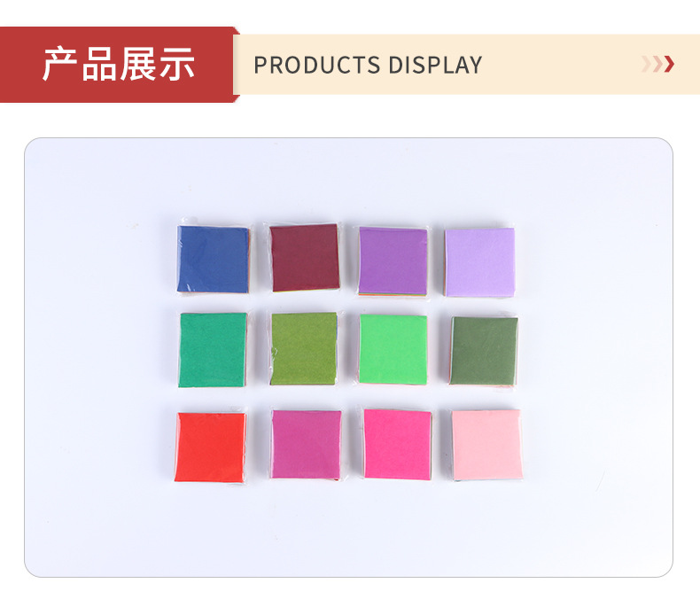This screenshot has height=591, width=700.
Task: Click the folded corner of red banner
Action: [x=237, y=30]
